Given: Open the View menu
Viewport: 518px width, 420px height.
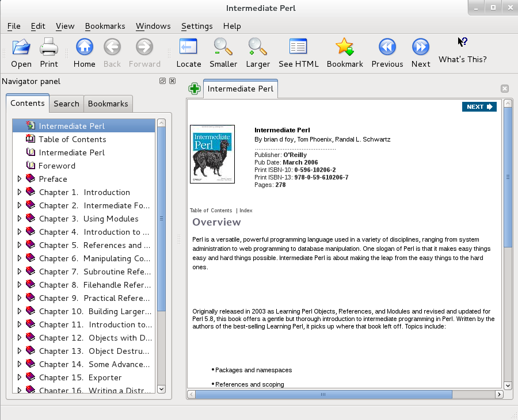Looking at the screenshot, I should [65, 26].
